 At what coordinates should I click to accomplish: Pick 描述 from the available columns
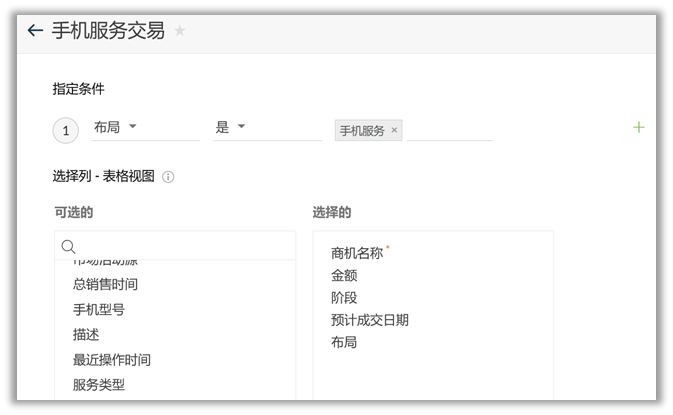86,335
